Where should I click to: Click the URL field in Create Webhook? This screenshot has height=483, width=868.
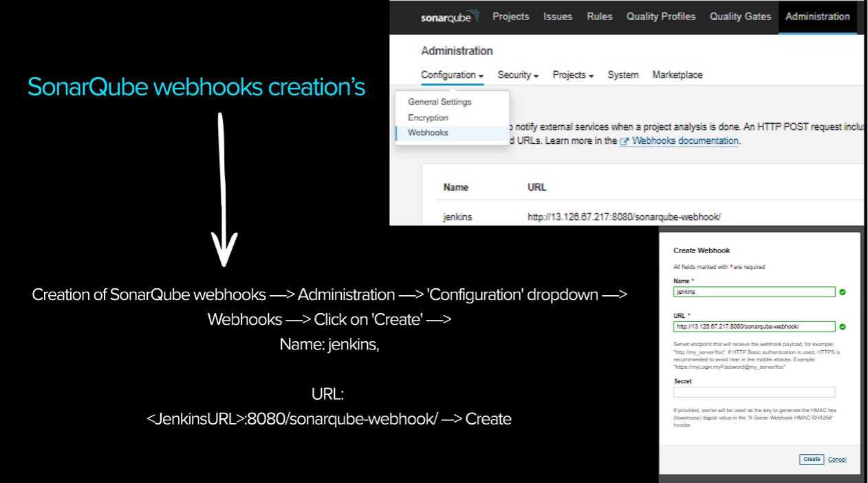coord(755,327)
